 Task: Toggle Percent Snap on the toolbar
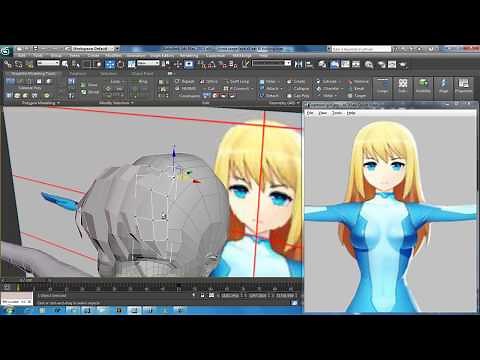click(222, 64)
